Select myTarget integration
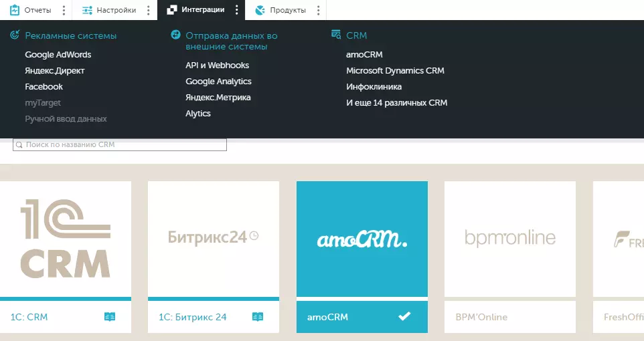This screenshot has height=341, width=644. tap(43, 103)
